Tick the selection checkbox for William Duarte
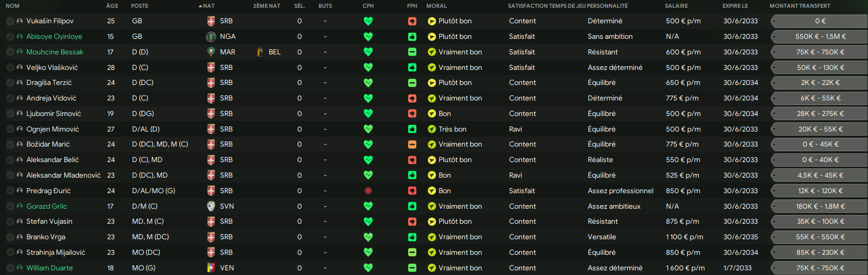The width and height of the screenshot is (868, 275). click(10, 268)
